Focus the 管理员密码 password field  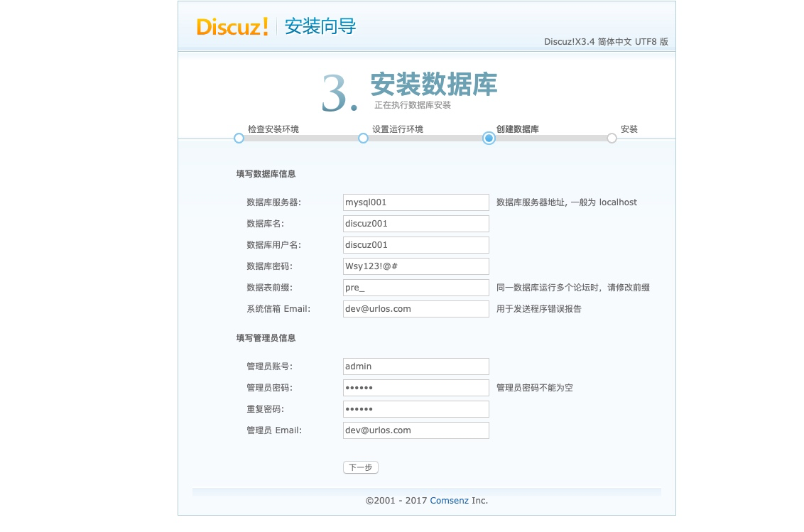coord(415,388)
